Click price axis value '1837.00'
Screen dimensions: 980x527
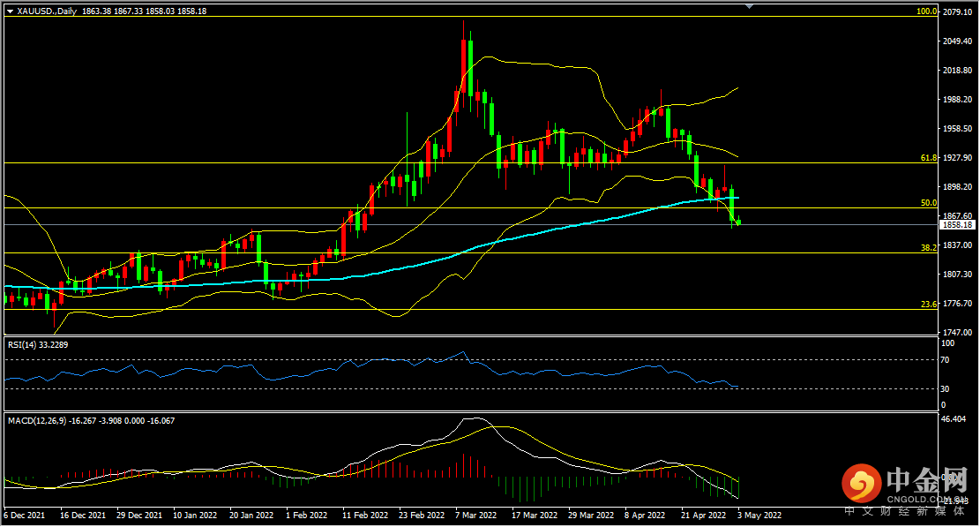(957, 245)
